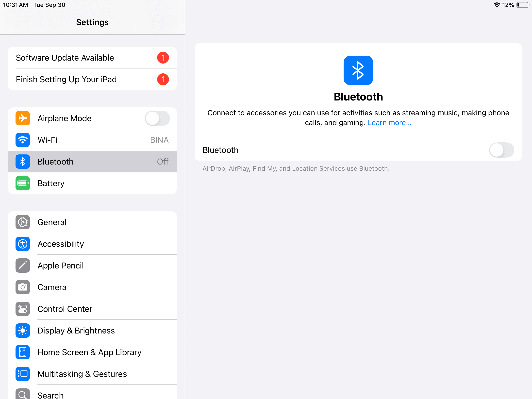Select Bluetooth row showing Off
This screenshot has width=532, height=399.
pos(92,162)
